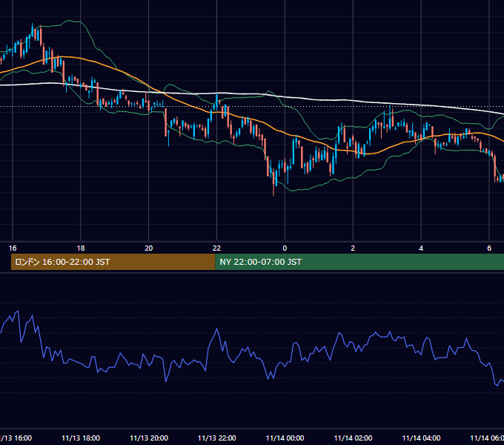Click the 11/13 20:00 date label
This screenshot has width=504, height=445.
tap(149, 438)
